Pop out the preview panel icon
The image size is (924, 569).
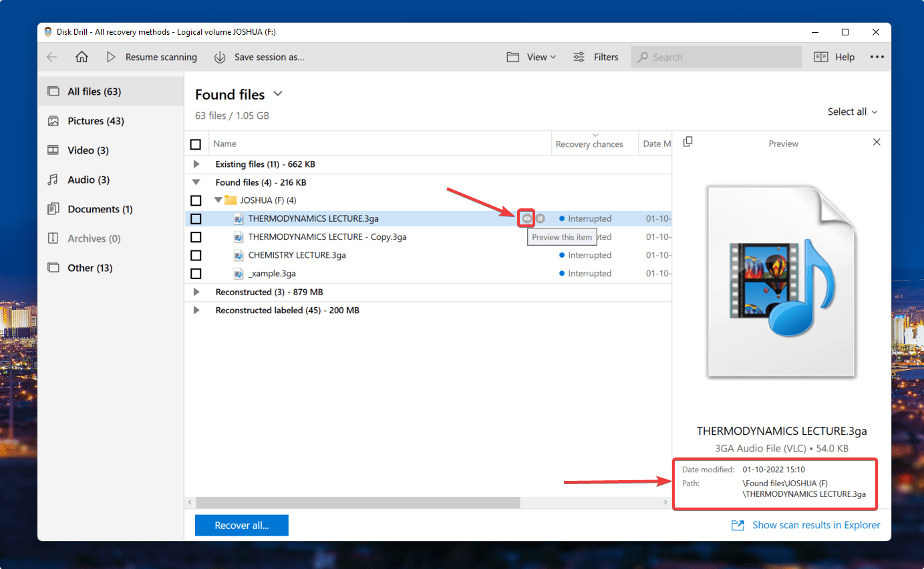pyautogui.click(x=688, y=142)
